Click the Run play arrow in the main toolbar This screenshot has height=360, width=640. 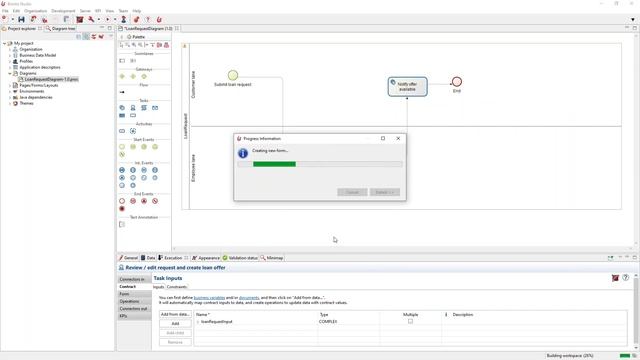[107, 19]
